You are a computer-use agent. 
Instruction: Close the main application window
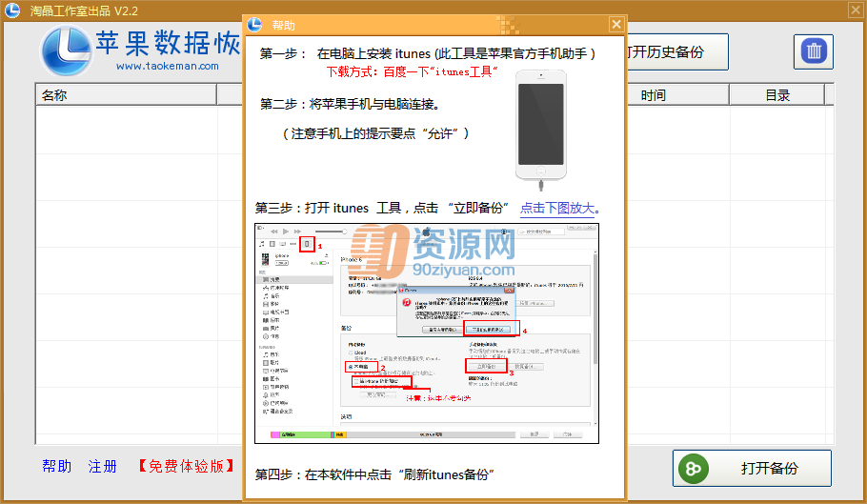(x=856, y=10)
